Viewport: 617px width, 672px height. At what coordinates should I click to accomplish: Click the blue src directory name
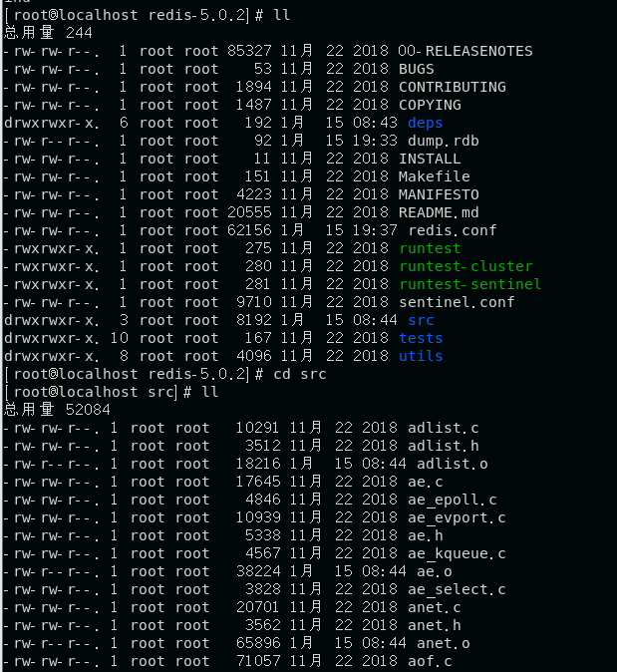[x=421, y=320]
